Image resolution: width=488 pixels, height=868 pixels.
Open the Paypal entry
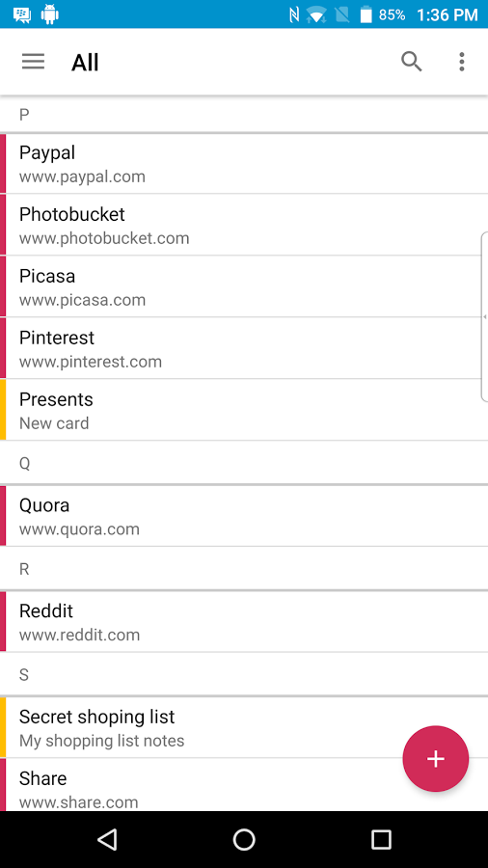point(244,164)
